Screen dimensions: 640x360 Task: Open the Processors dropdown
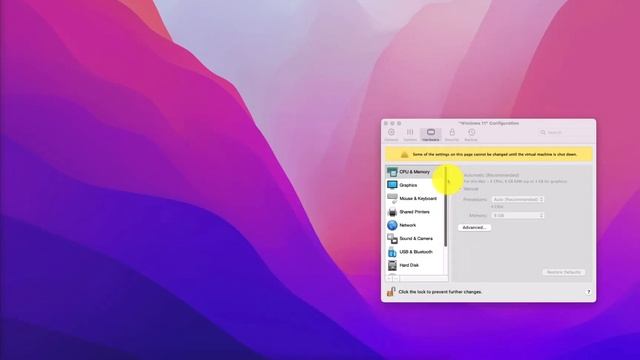[518, 200]
